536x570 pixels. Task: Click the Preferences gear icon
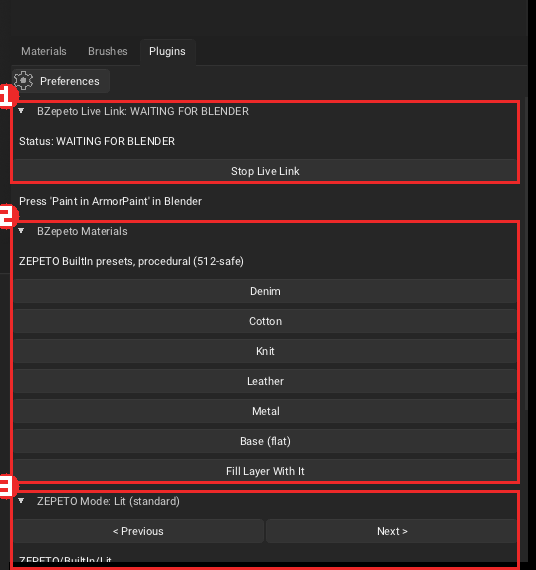click(x=23, y=81)
